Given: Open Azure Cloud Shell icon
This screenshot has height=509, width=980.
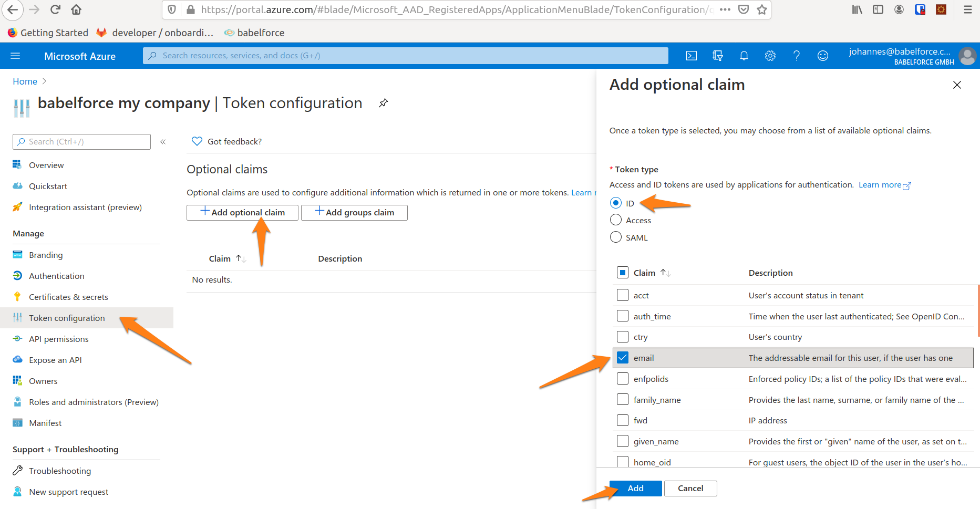Looking at the screenshot, I should point(692,56).
